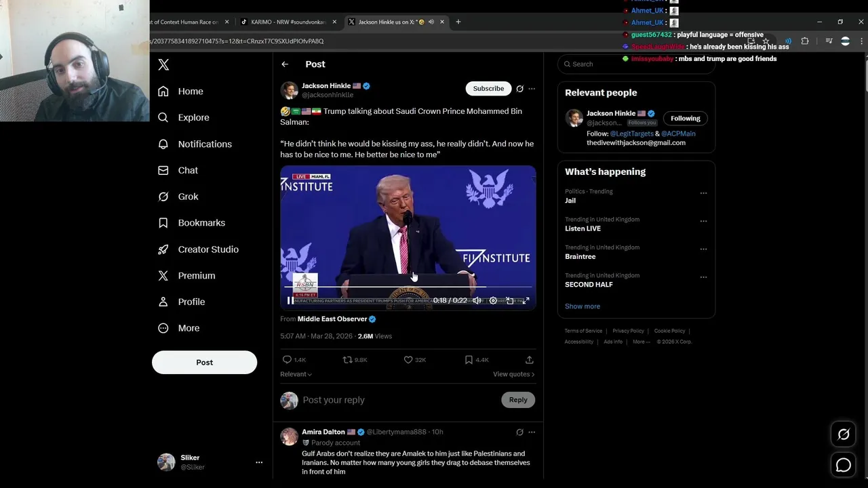
Task: Click the X logo in the sidebar
Action: (163, 65)
